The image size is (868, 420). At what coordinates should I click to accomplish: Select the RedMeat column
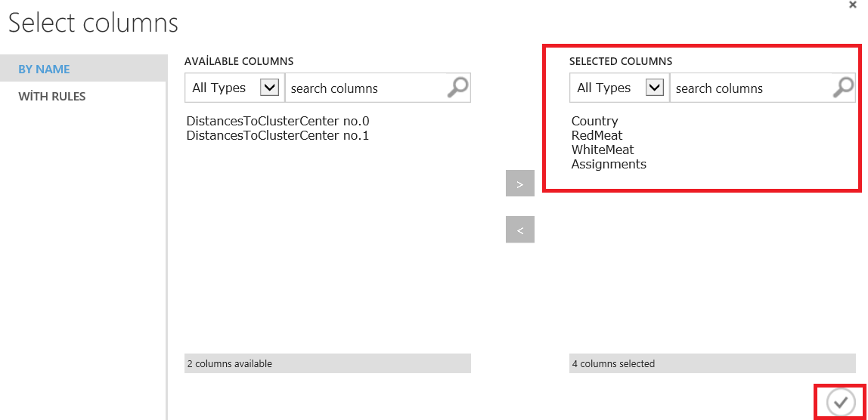point(597,135)
